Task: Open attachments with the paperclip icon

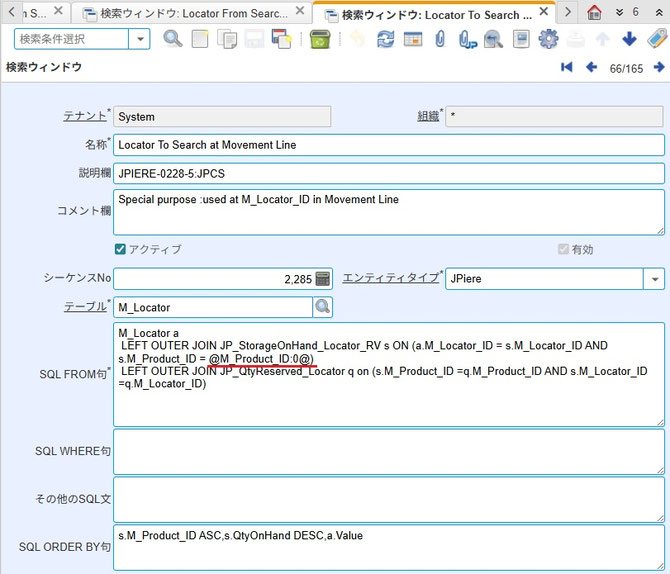Action: click(x=440, y=39)
